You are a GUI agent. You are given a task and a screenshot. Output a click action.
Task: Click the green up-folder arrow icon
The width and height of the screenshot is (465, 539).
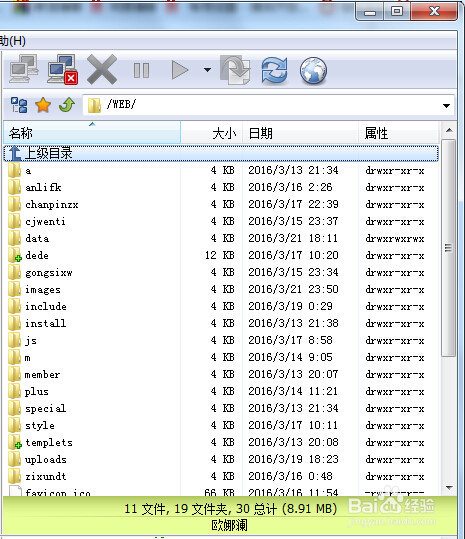pos(67,104)
